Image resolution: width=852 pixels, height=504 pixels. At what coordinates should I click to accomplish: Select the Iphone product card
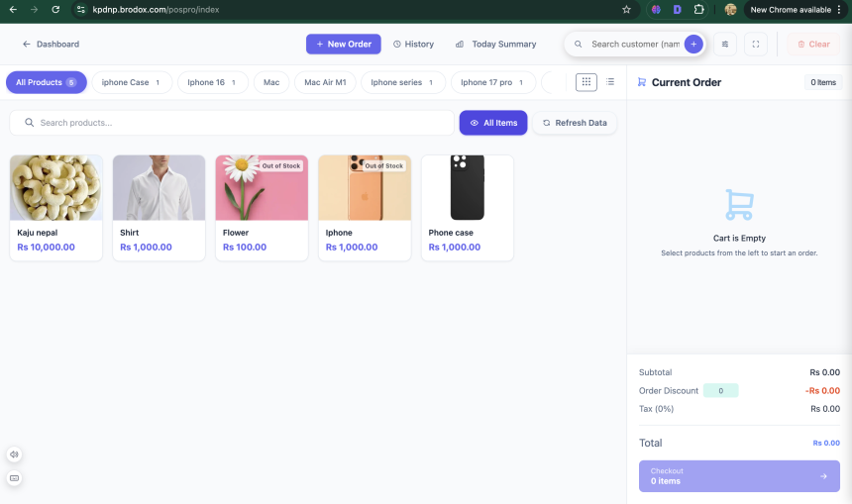[x=365, y=208]
